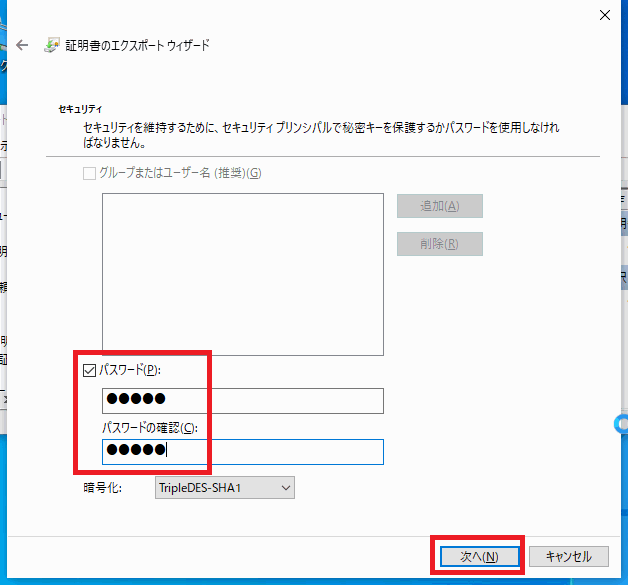The image size is (628, 585).
Task: Click the certificate export wizard icon
Action: [x=52, y=45]
